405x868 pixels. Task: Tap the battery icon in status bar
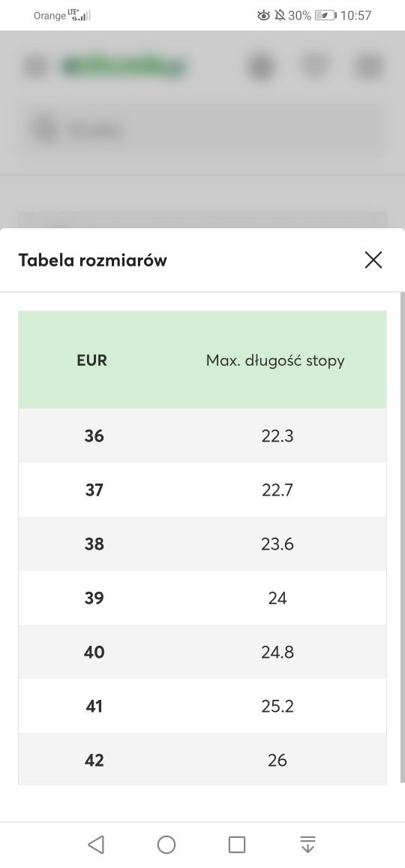[325, 16]
